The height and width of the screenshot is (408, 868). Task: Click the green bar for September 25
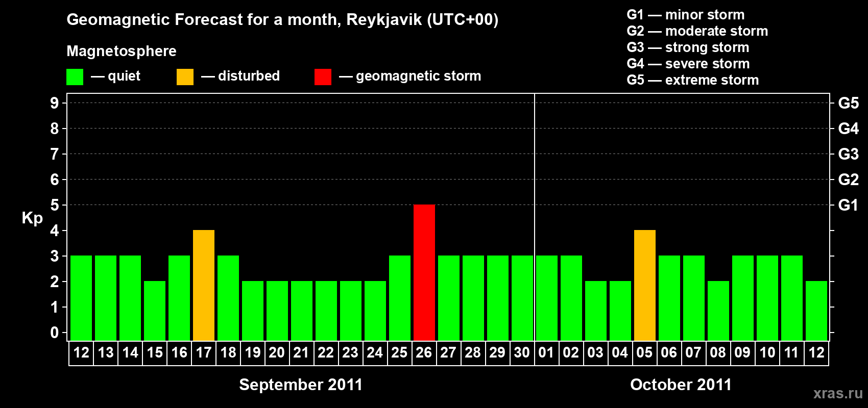click(400, 298)
